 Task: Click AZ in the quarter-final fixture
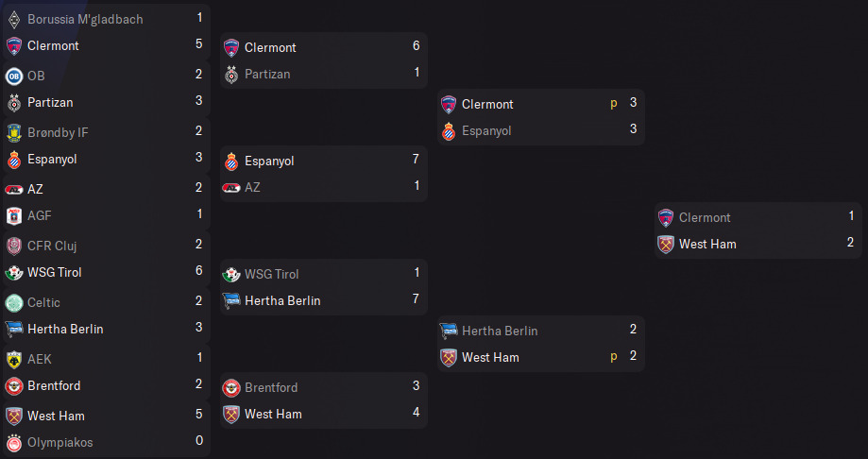252,188
